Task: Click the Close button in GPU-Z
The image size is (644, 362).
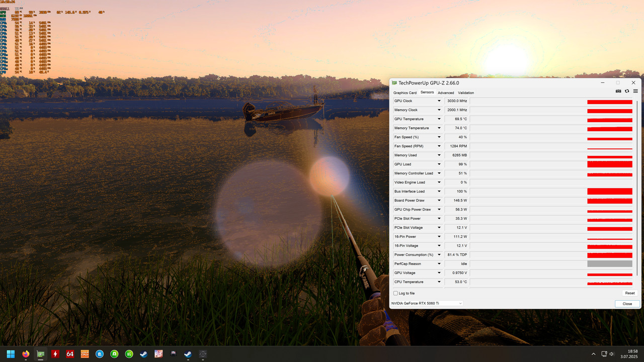Action: coord(627,304)
